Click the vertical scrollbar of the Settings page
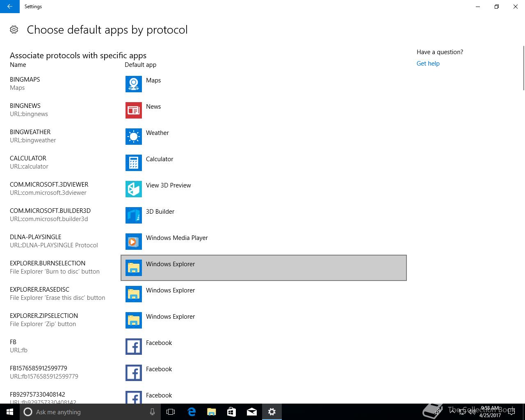The image size is (525, 420). pos(523,68)
